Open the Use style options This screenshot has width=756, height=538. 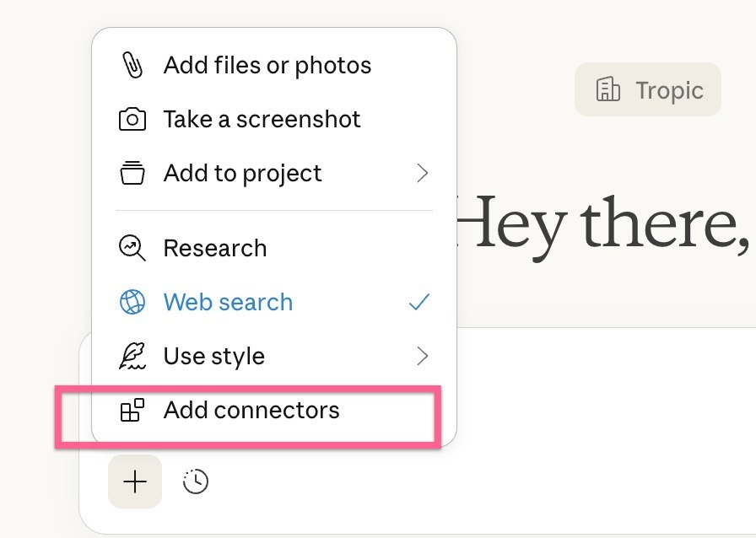coord(214,356)
